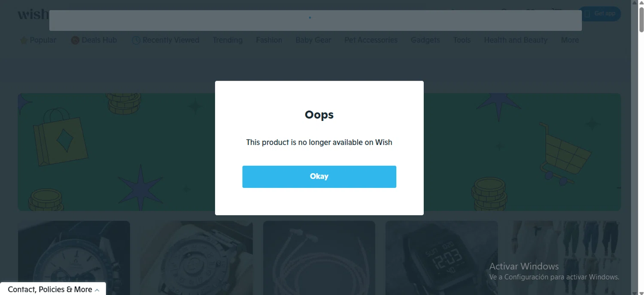This screenshot has height=295, width=644.
Task: Click the Wish logo
Action: click(x=33, y=14)
